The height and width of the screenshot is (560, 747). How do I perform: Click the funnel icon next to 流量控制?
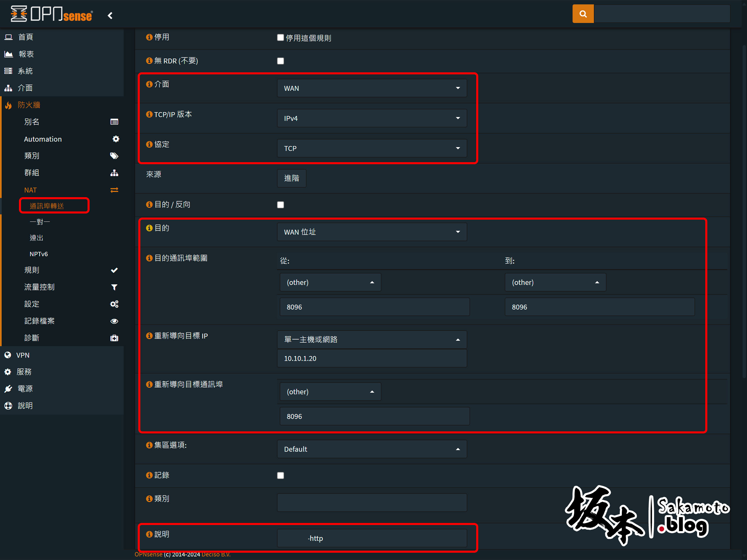click(x=114, y=287)
